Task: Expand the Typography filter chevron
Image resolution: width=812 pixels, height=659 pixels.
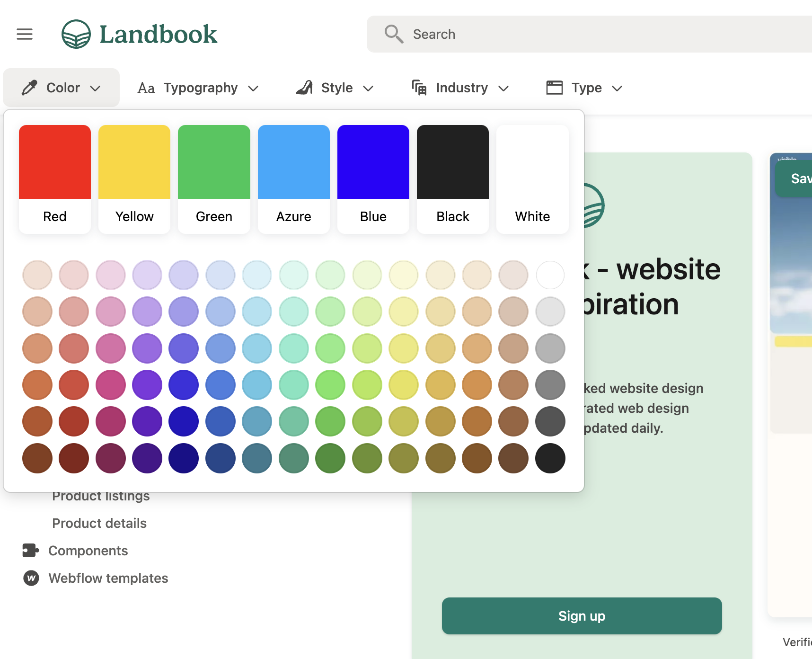Action: coord(253,89)
